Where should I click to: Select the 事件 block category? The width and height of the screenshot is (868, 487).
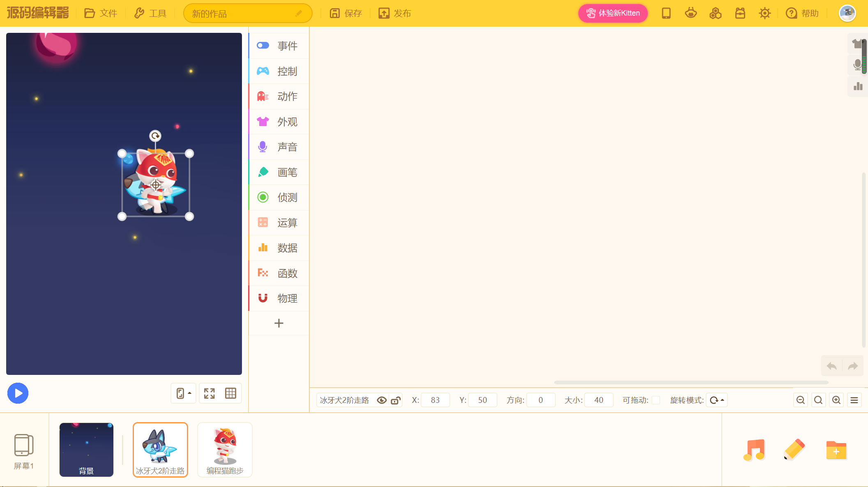(279, 46)
